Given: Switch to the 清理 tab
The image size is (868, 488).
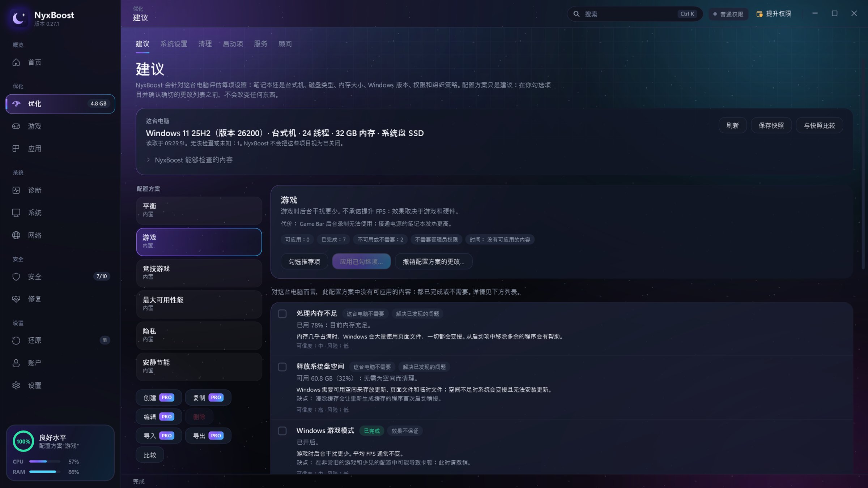Looking at the screenshot, I should click(205, 44).
